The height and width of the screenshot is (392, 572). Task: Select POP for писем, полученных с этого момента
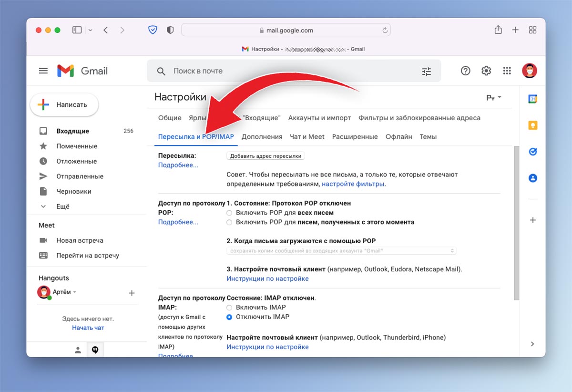(x=229, y=222)
